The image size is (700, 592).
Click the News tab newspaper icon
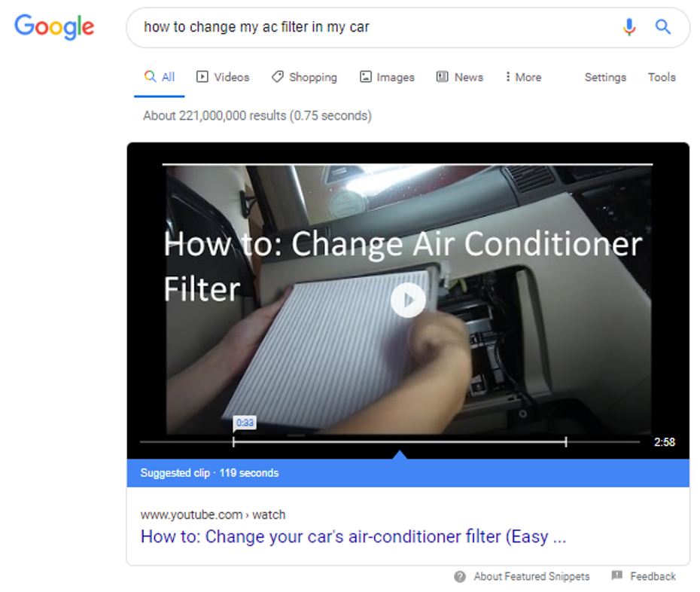pos(442,77)
